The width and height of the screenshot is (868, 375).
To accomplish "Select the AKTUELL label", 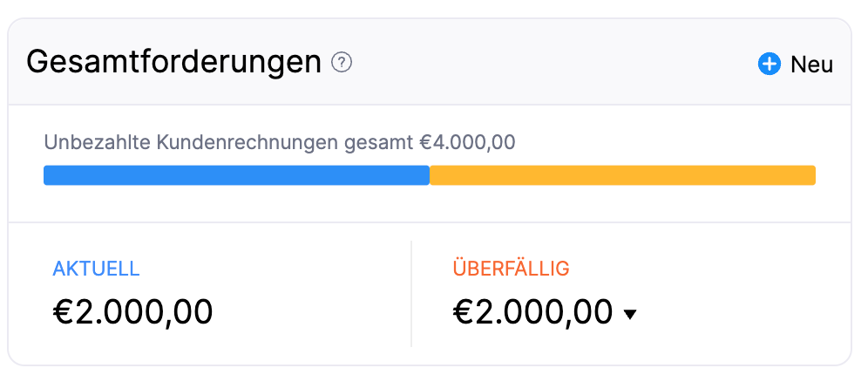I will (x=96, y=269).
